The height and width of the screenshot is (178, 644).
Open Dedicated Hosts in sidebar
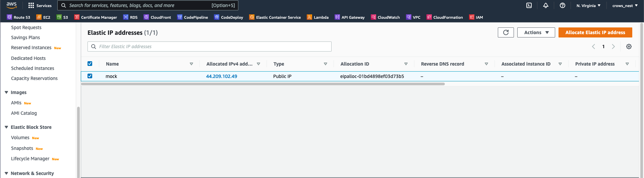28,58
